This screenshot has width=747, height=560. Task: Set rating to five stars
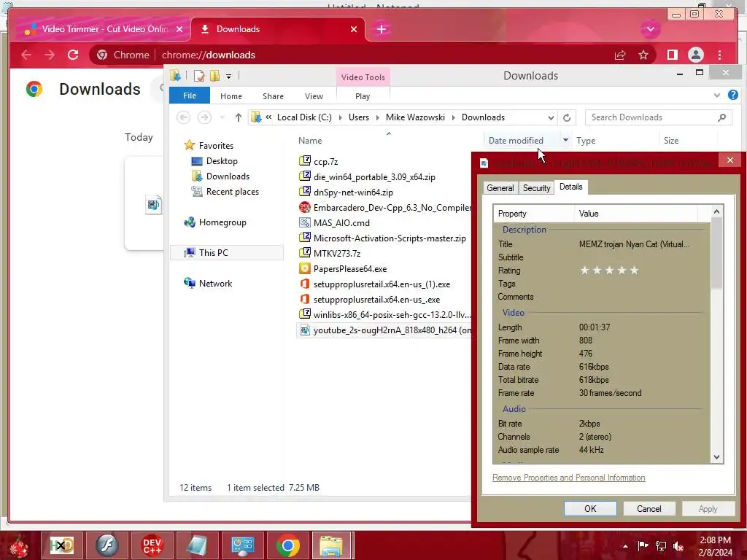(634, 271)
